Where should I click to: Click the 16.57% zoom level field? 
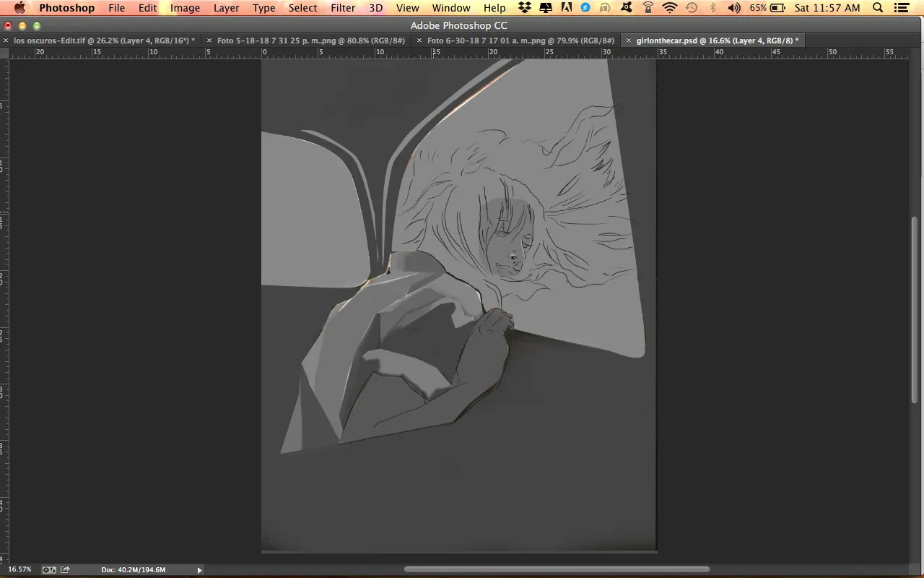19,569
